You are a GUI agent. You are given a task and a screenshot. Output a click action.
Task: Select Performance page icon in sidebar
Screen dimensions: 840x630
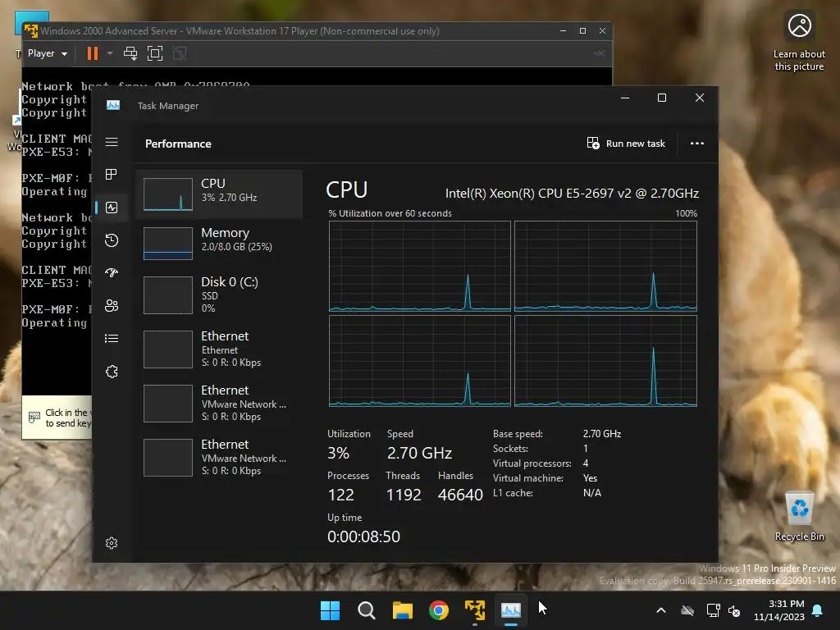click(x=112, y=208)
